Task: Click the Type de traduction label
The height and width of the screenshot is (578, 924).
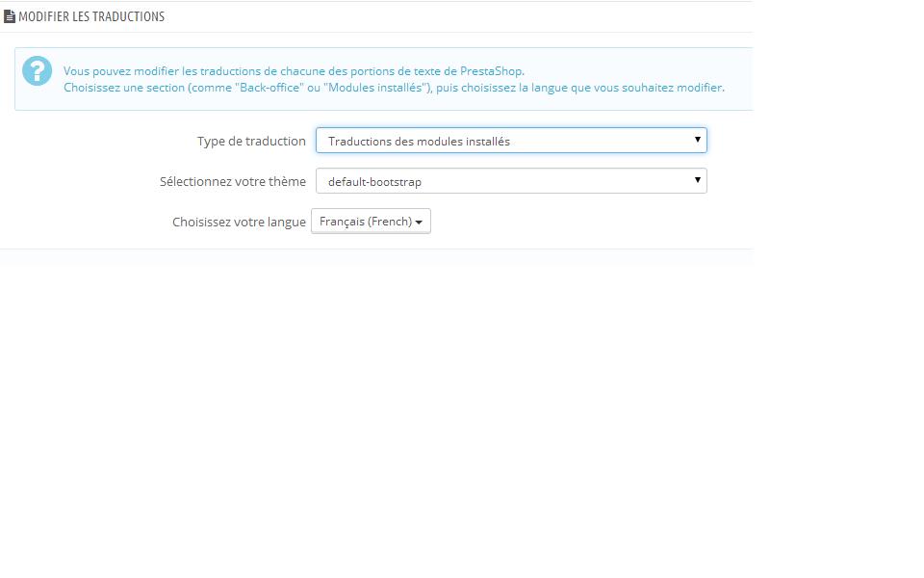Action: coord(251,141)
